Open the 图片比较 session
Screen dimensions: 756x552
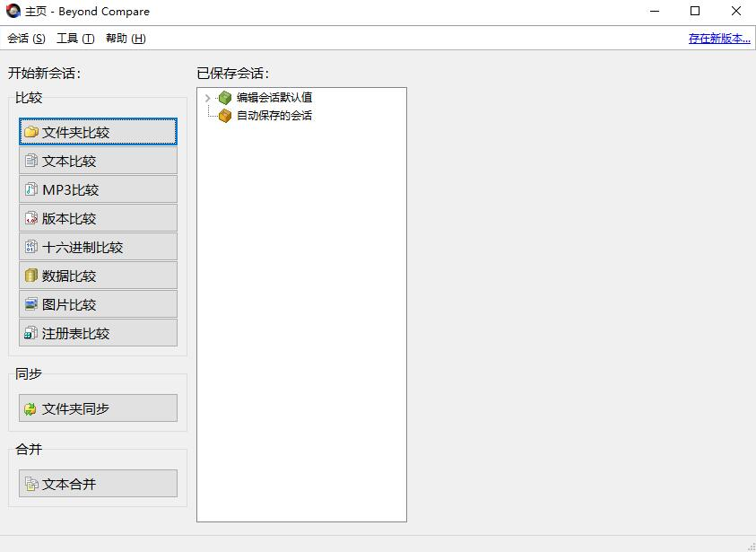(98, 304)
